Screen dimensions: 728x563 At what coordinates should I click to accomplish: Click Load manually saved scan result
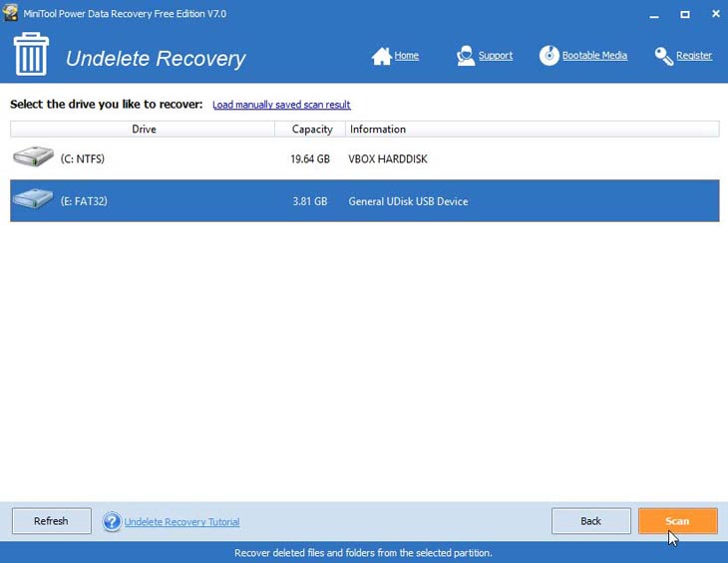coord(281,105)
